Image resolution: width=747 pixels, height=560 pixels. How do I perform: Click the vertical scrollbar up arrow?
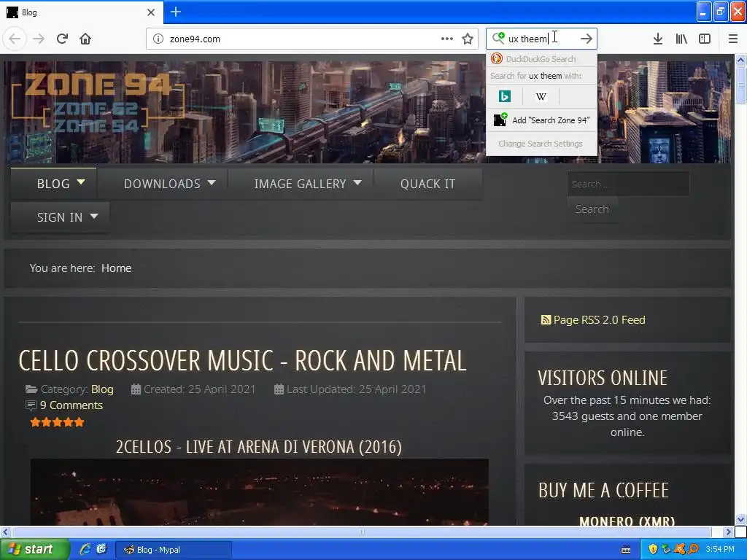pos(740,60)
